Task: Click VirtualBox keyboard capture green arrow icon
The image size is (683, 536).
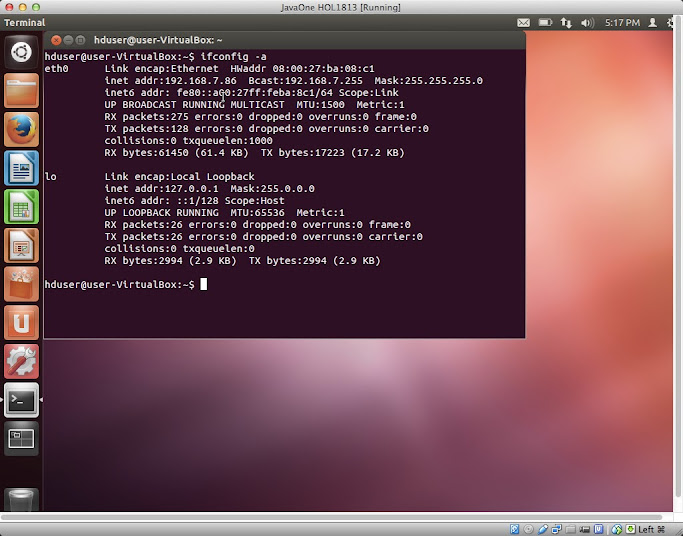Action: pos(630,529)
